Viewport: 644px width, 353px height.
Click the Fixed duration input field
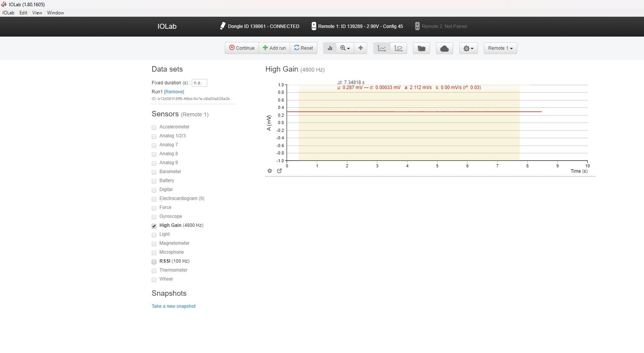pyautogui.click(x=199, y=83)
